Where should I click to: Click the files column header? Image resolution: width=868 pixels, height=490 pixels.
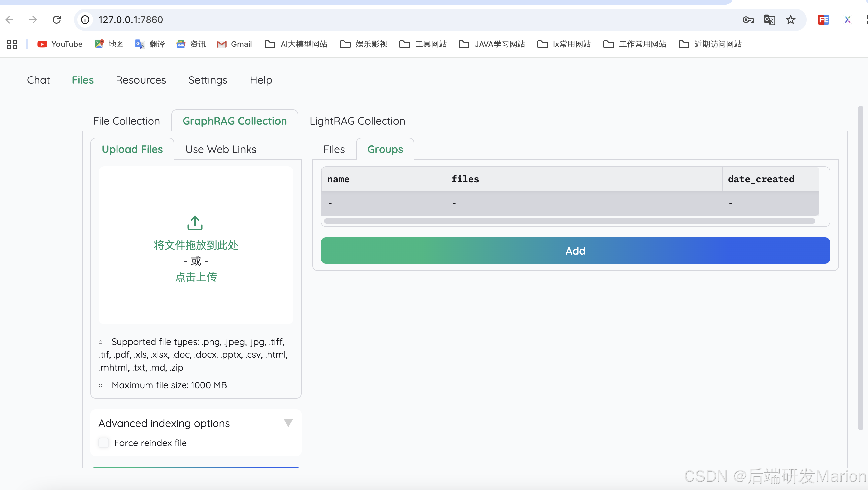tap(584, 179)
